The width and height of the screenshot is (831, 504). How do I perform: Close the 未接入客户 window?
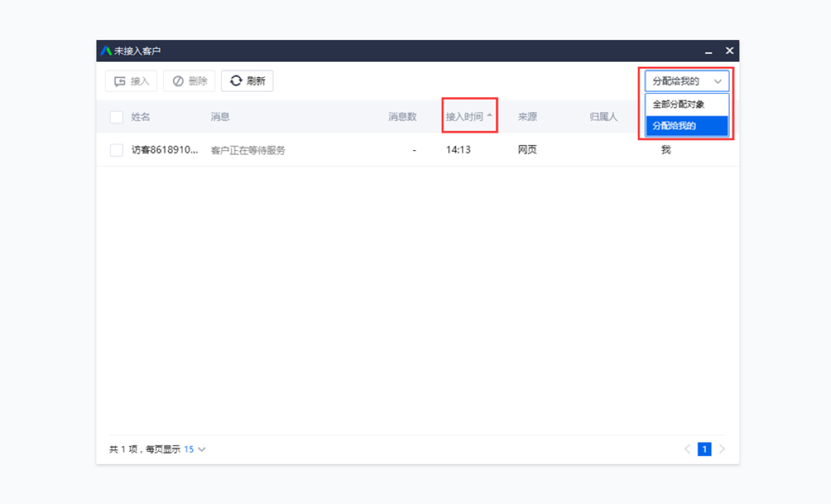coord(730,51)
